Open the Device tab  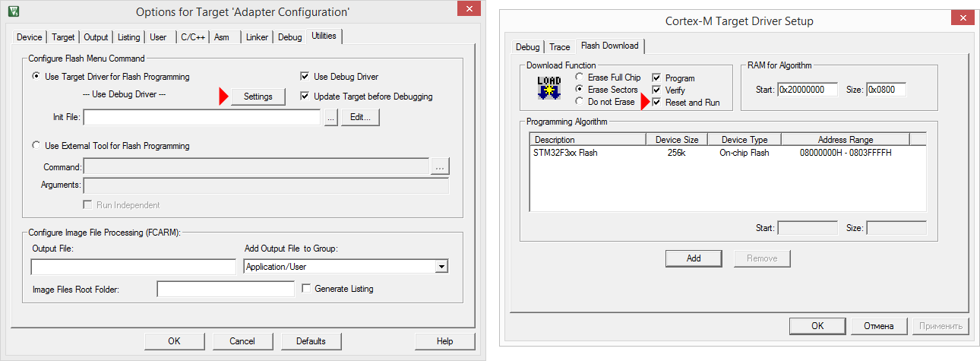30,37
